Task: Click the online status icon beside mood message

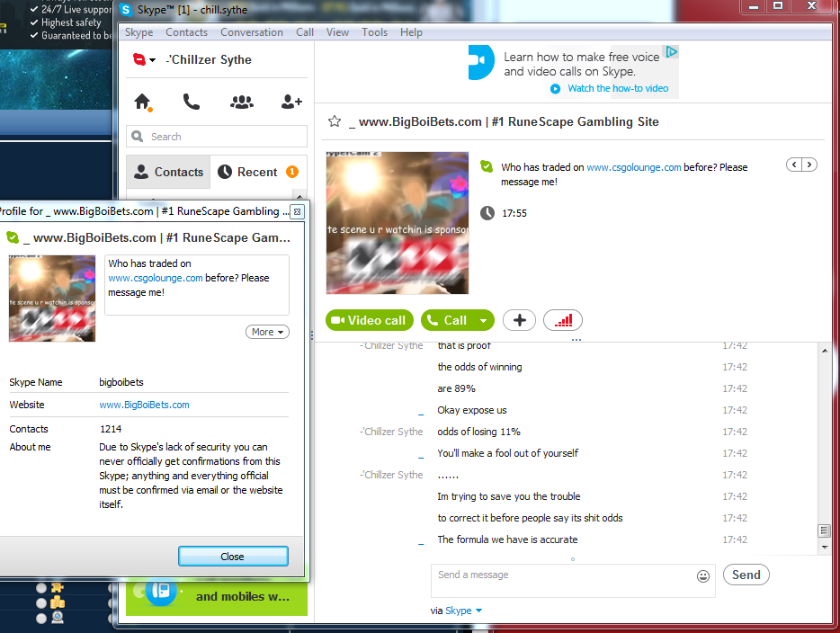Action: tap(487, 166)
